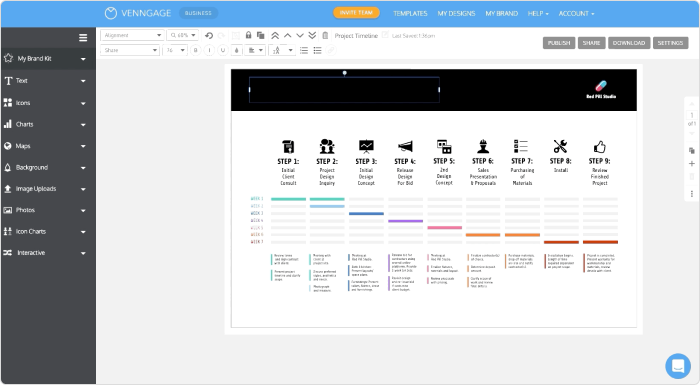Screen dimensions: 700x385
Task: Toggle italic text formatting
Action: coord(209,50)
